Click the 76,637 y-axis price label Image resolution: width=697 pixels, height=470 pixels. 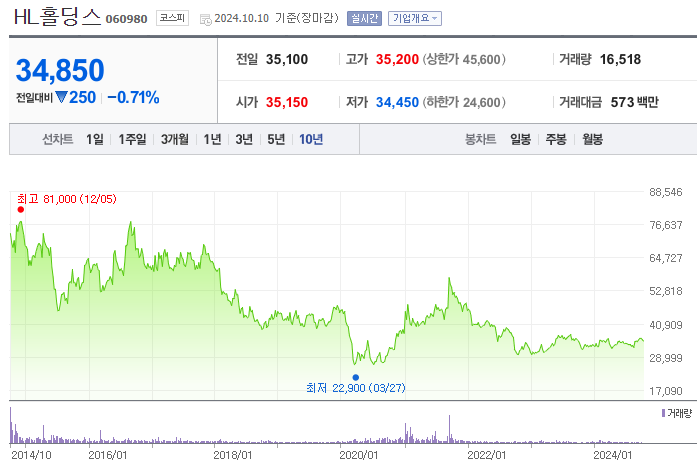pos(665,225)
